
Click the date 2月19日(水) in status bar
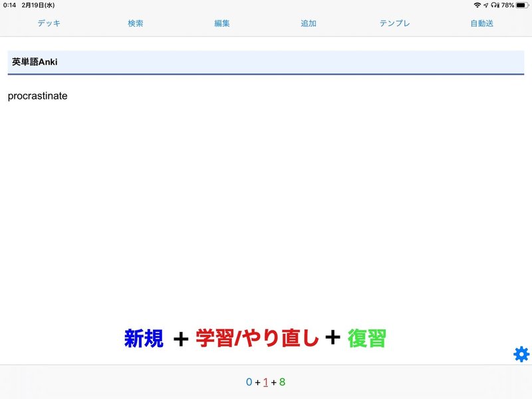point(38,5)
